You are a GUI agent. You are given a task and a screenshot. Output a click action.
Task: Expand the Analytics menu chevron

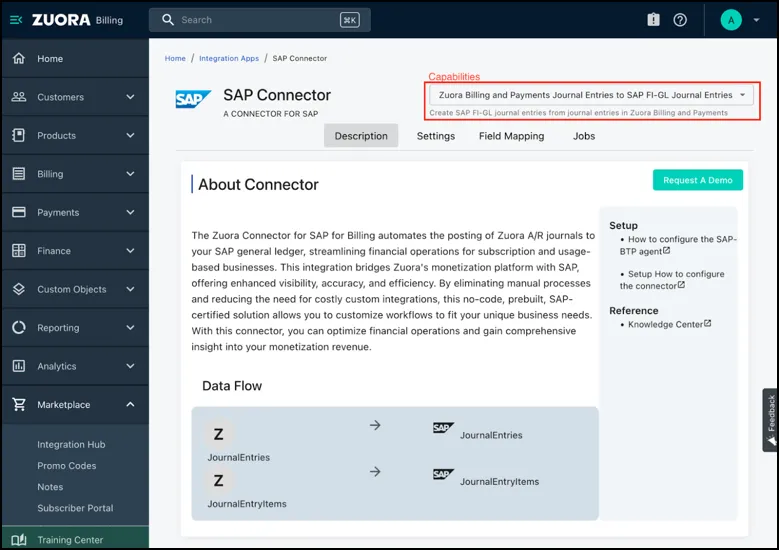pyautogui.click(x=130, y=366)
